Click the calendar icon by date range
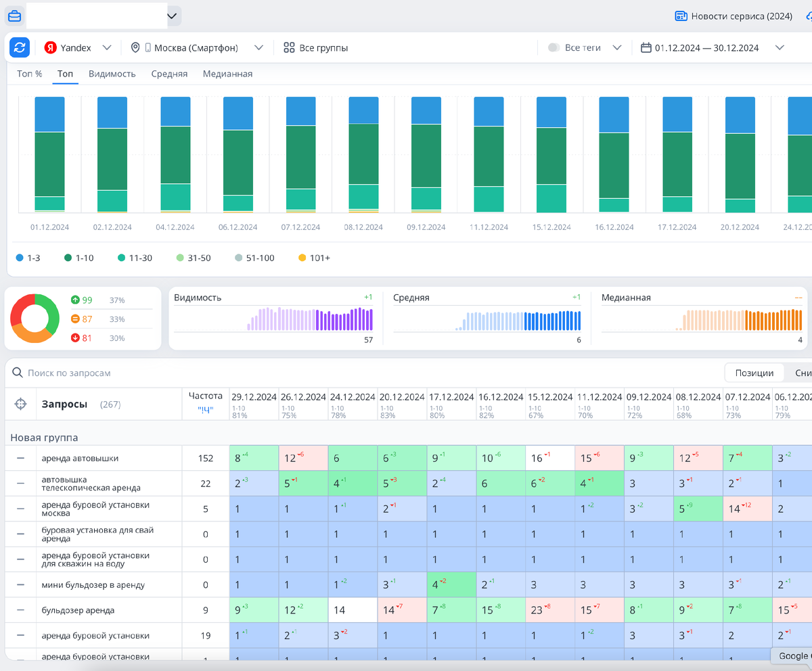Screen dimensions: 812x671 click(646, 47)
